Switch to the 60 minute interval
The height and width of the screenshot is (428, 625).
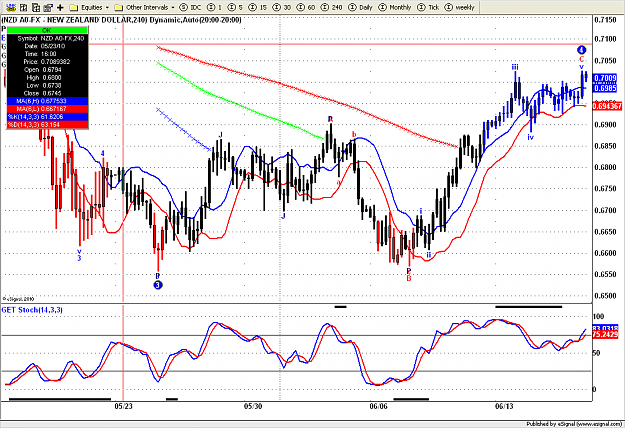point(306,7)
